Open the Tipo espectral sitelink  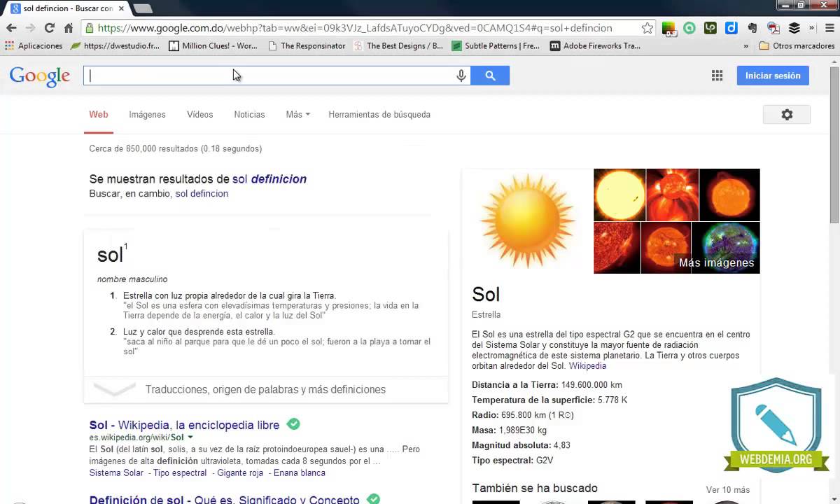click(180, 473)
